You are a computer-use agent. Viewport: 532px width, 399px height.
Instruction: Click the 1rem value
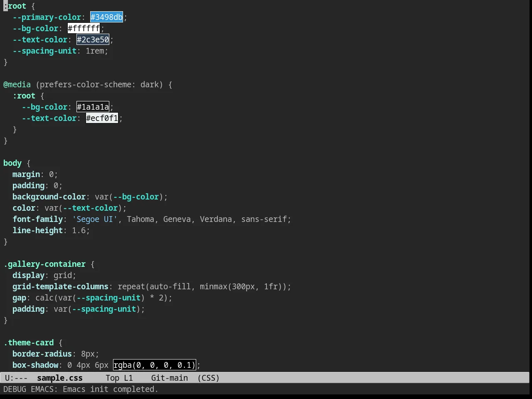point(95,51)
